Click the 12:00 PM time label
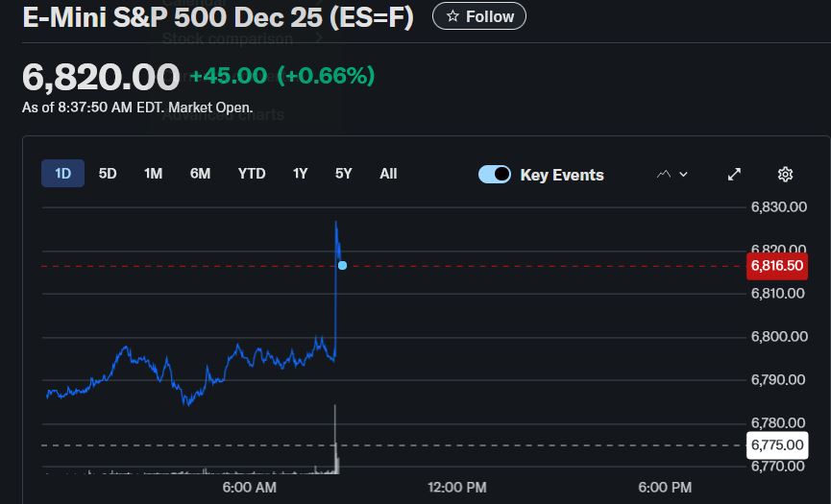Viewport: 831px width, 504px height. coord(457,488)
